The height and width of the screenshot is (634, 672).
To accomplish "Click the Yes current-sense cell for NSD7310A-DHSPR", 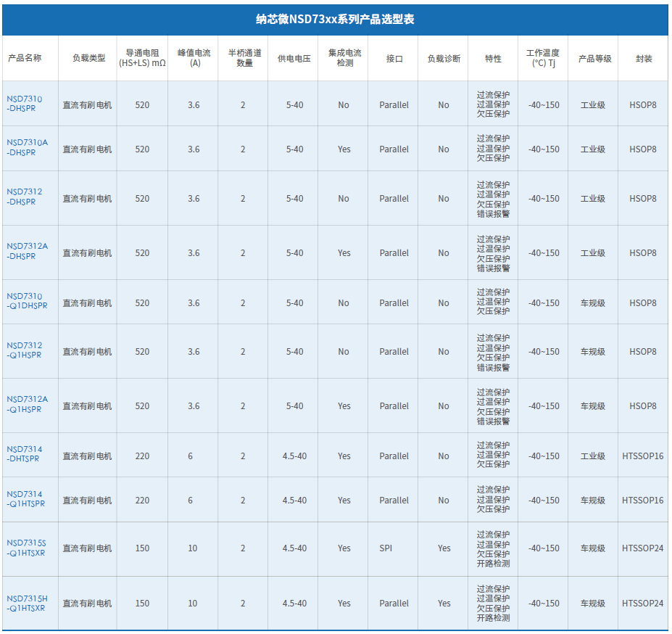I will coord(344,149).
